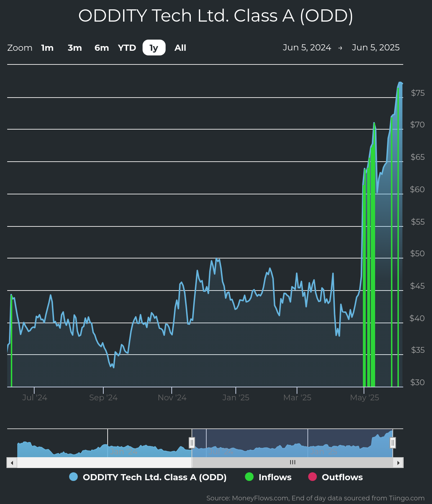432x504 pixels.
Task: Choose the YTD zoom option
Action: tap(127, 48)
